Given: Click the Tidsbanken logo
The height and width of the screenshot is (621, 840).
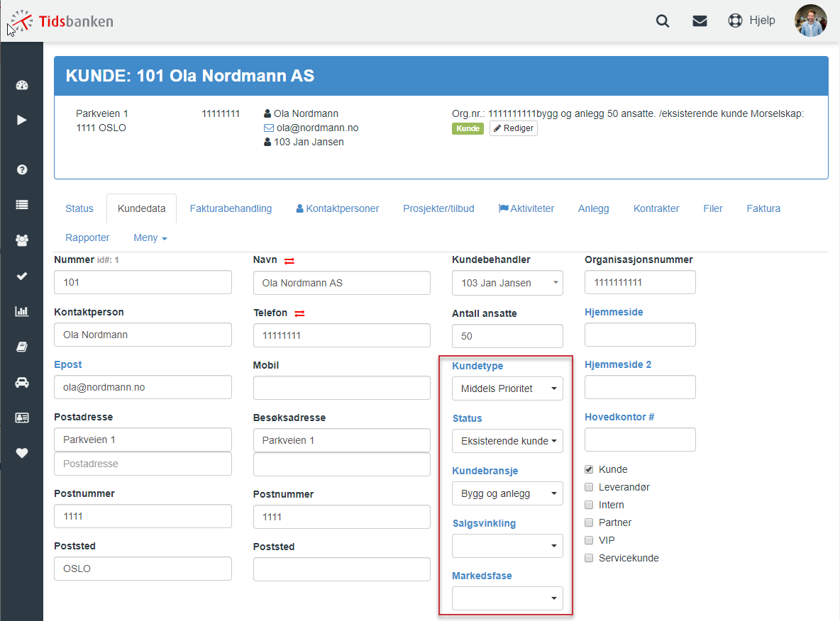Looking at the screenshot, I should (x=62, y=21).
